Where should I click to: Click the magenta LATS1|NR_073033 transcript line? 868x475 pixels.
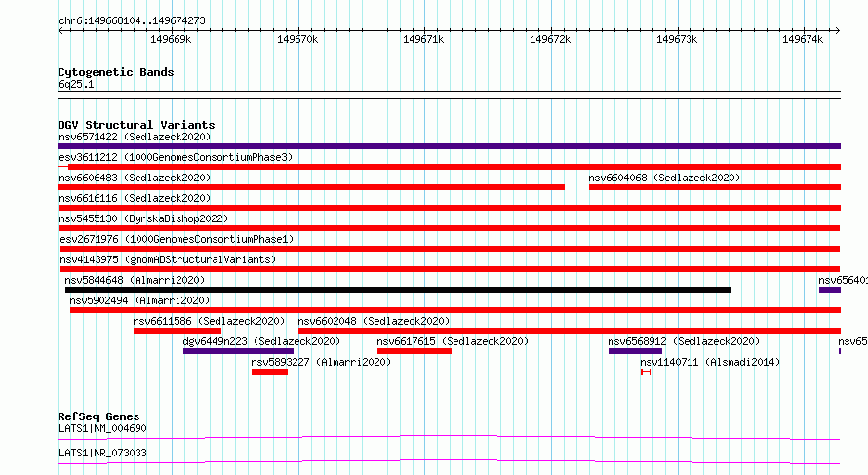(x=449, y=461)
